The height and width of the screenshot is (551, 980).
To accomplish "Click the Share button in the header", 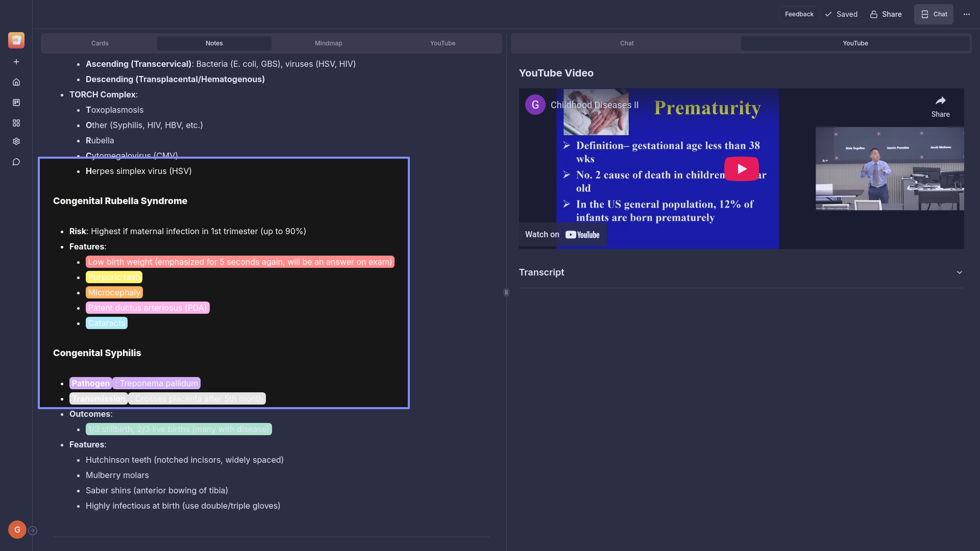I will click(x=886, y=14).
